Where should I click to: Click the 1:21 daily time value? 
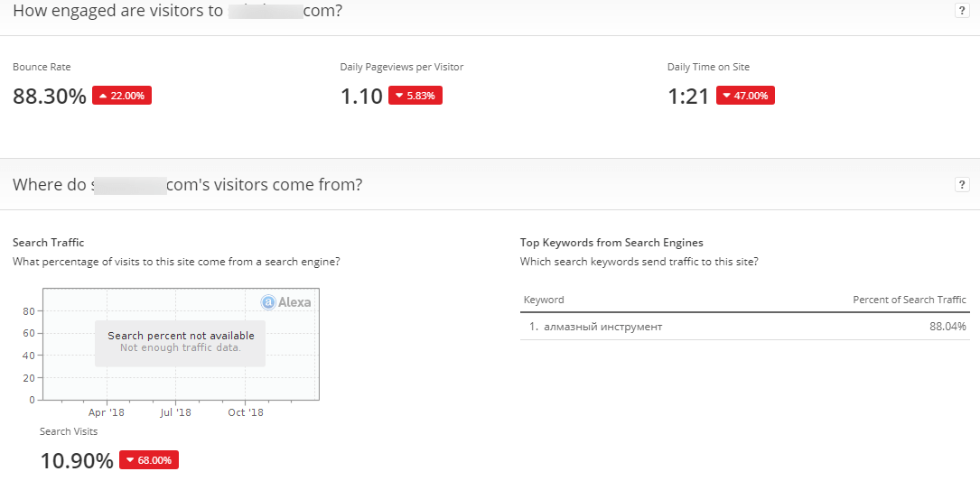coord(688,97)
